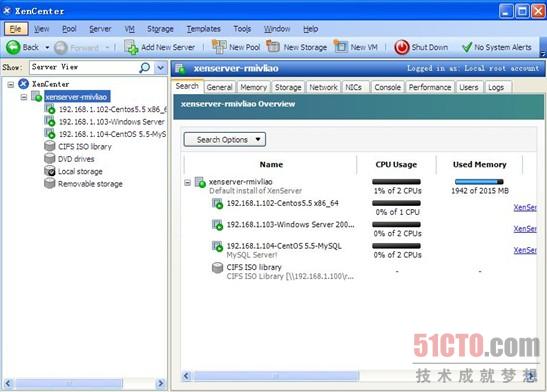The height and width of the screenshot is (392, 547).
Task: Collapse xenserver-rmivliao row in search results
Action: tap(187, 182)
